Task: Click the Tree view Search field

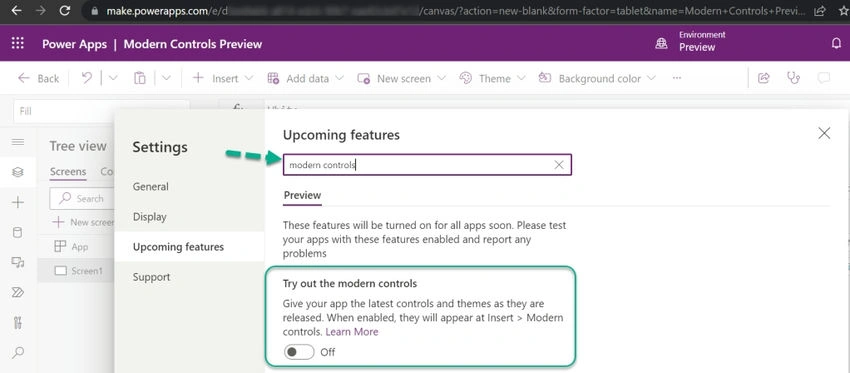Action: point(82,198)
